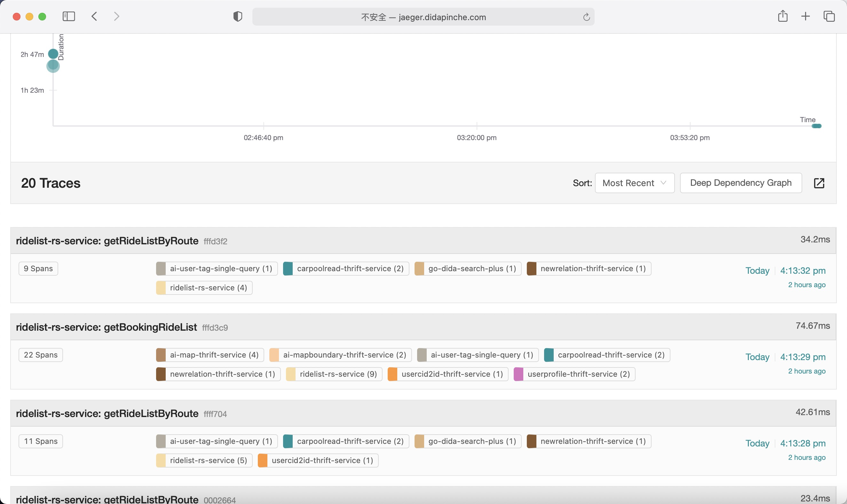
Task: Click the 22 Spans badge
Action: pos(41,355)
